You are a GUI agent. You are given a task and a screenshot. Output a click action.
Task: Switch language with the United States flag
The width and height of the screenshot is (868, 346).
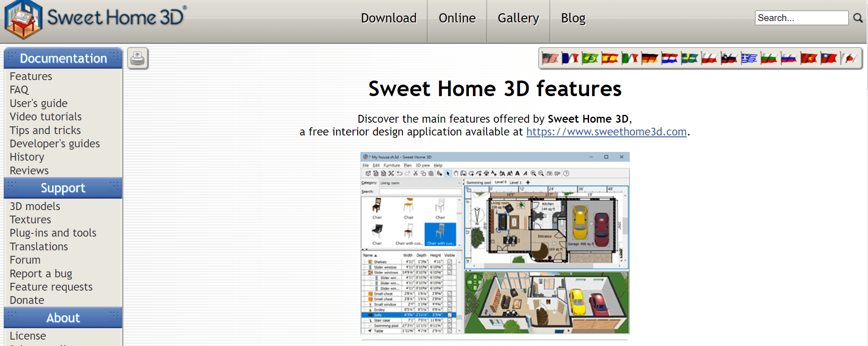(550, 59)
